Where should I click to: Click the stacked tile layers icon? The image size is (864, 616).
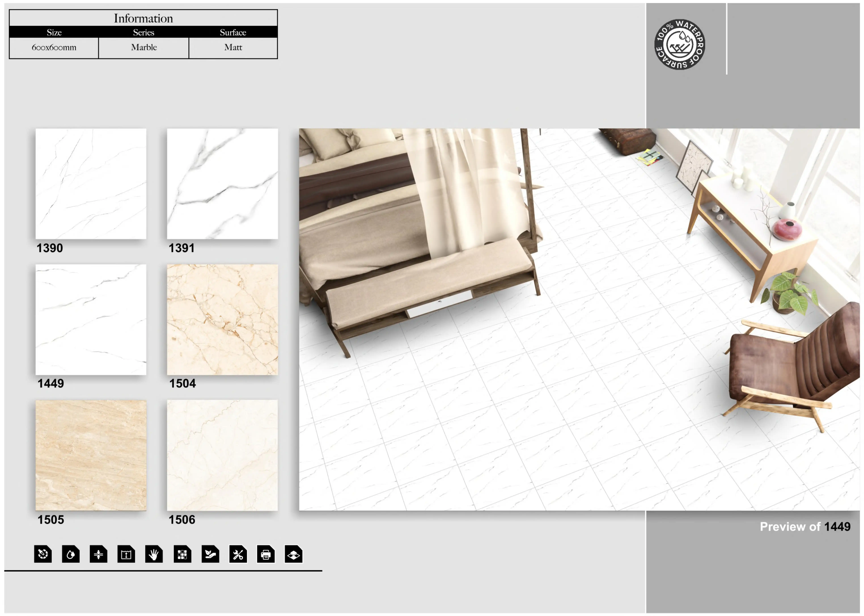pos(293,554)
